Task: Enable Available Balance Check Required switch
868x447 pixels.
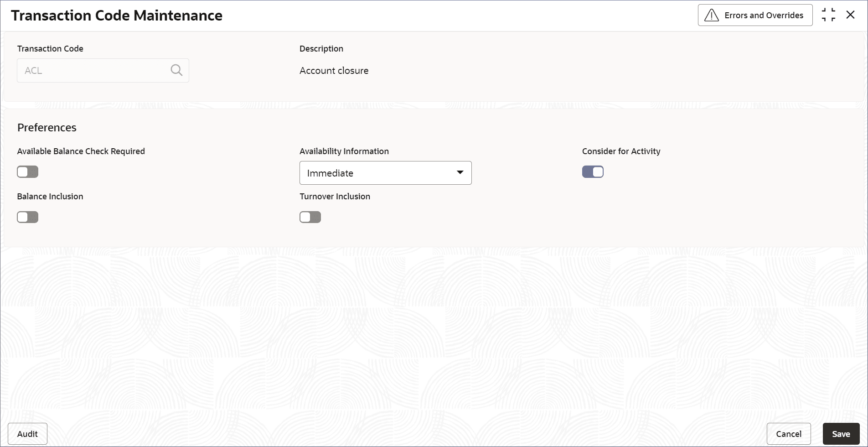Action: [x=28, y=172]
